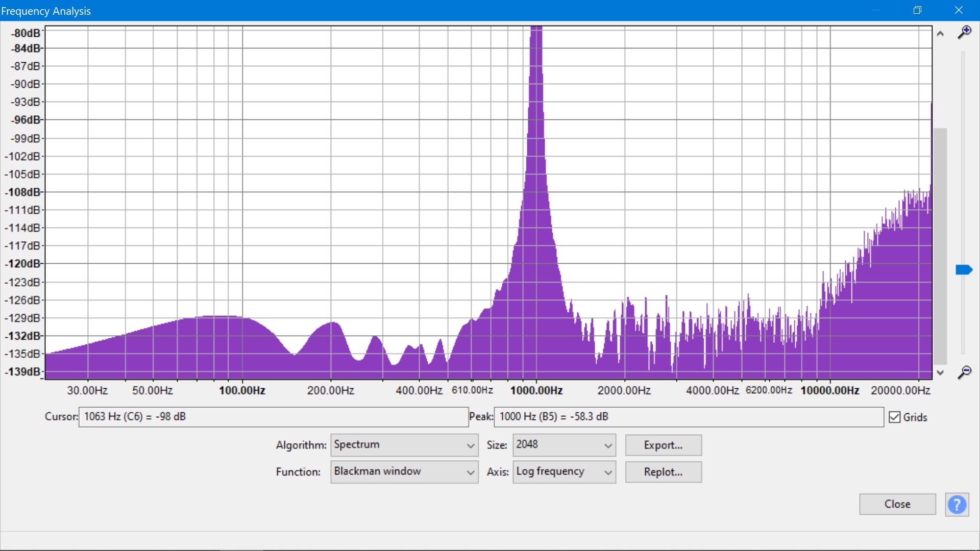
Task: Click the Cursor readout field
Action: click(x=273, y=417)
